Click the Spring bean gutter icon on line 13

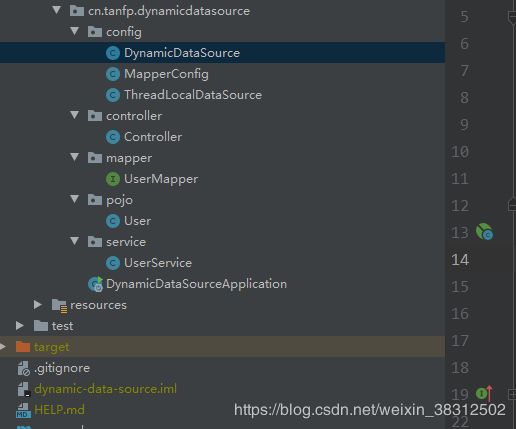(484, 232)
